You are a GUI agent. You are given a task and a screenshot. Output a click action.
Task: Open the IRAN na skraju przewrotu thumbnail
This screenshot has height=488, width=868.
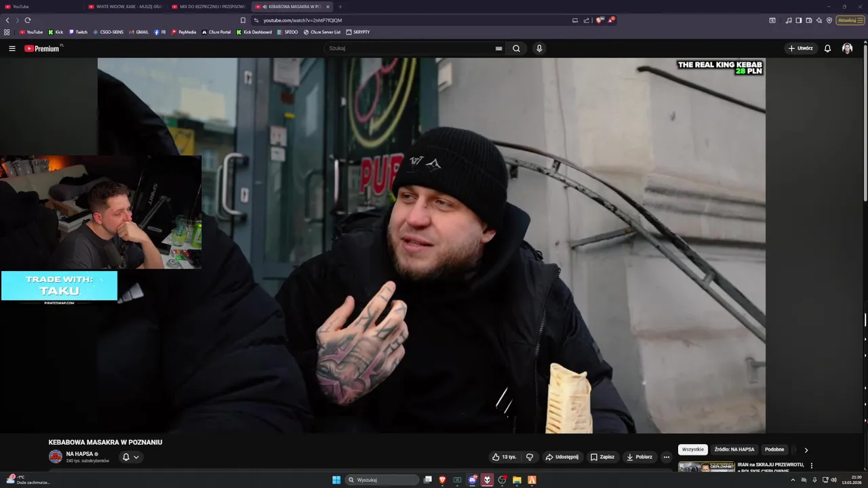point(707,467)
